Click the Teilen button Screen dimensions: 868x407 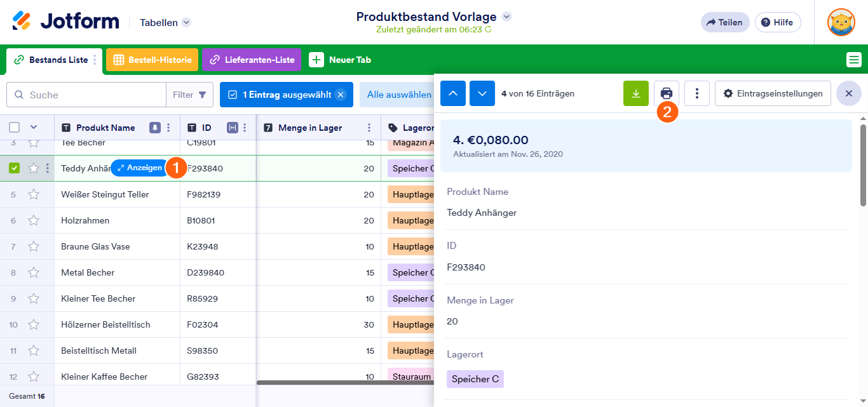pos(724,22)
